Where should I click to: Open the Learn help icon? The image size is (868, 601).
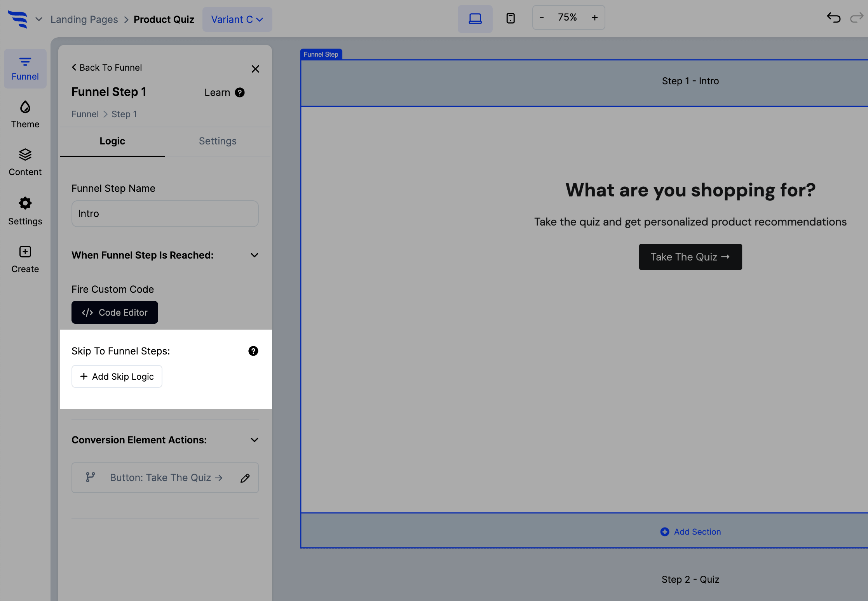pyautogui.click(x=240, y=92)
